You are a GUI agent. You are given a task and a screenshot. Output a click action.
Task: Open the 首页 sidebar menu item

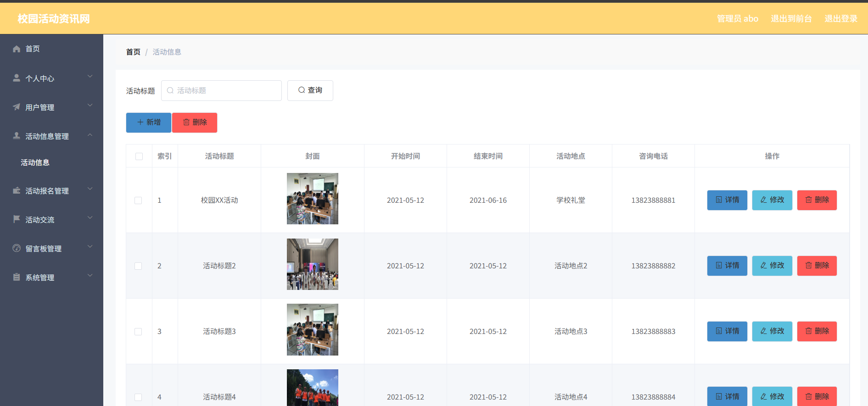[51, 49]
